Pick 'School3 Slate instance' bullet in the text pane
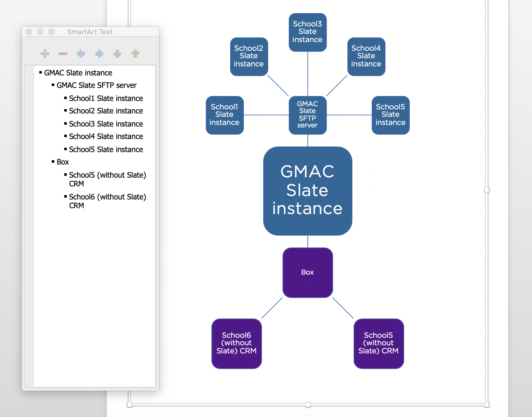The image size is (532, 417). tap(106, 124)
